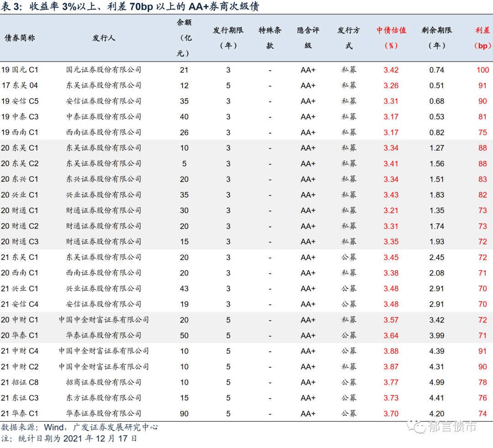493x448 pixels.
Task: Select bond name '20 东吴 C2'
Action: (x=20, y=164)
